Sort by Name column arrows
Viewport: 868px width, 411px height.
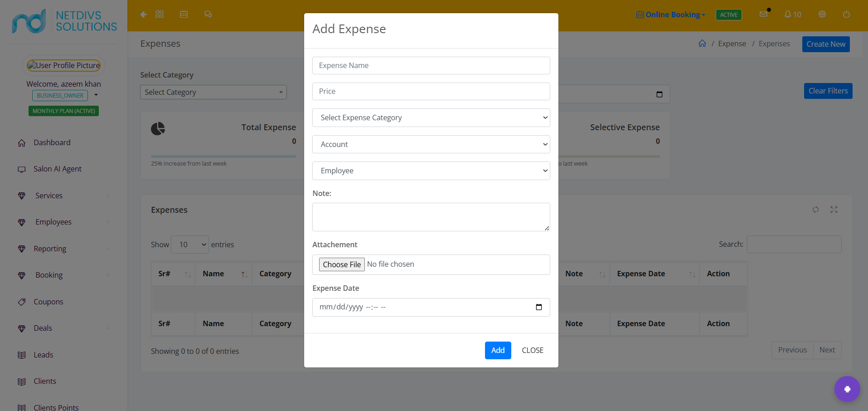244,274
